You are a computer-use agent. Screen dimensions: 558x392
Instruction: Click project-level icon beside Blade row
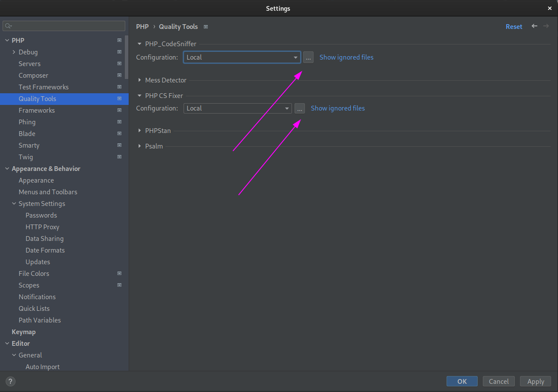[120, 133]
